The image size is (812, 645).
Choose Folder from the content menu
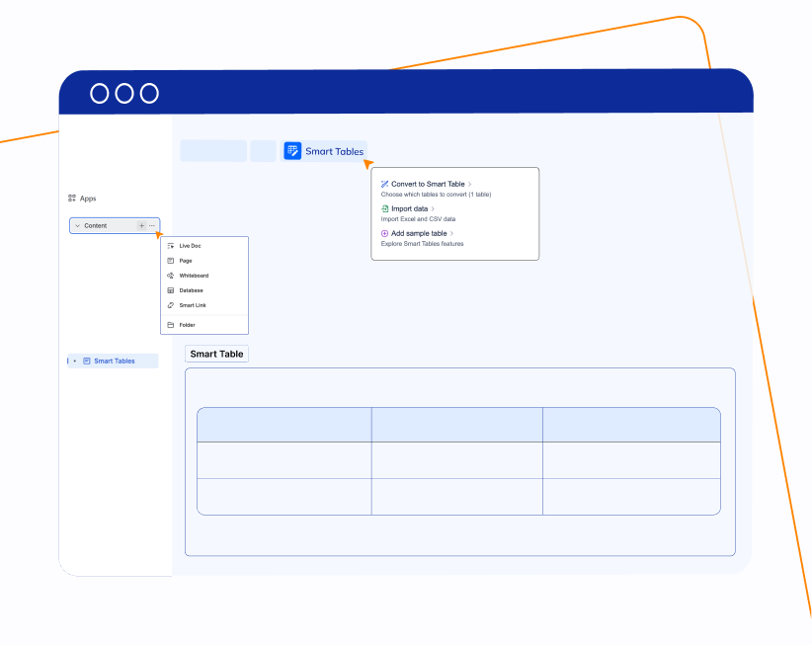coord(187,325)
